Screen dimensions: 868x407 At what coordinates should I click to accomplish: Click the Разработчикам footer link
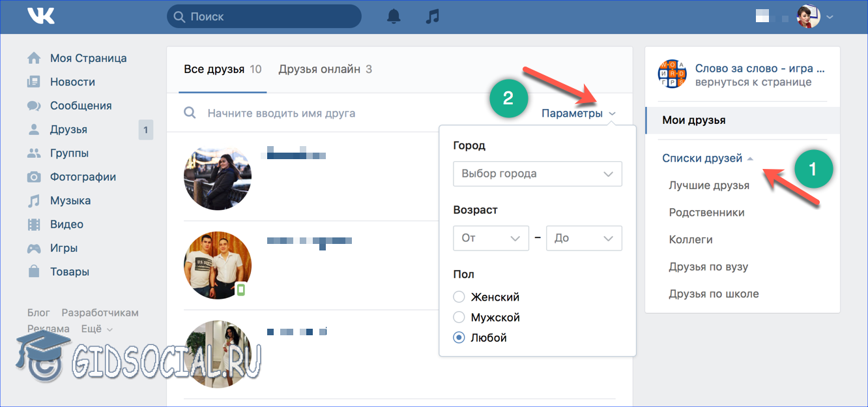100,312
